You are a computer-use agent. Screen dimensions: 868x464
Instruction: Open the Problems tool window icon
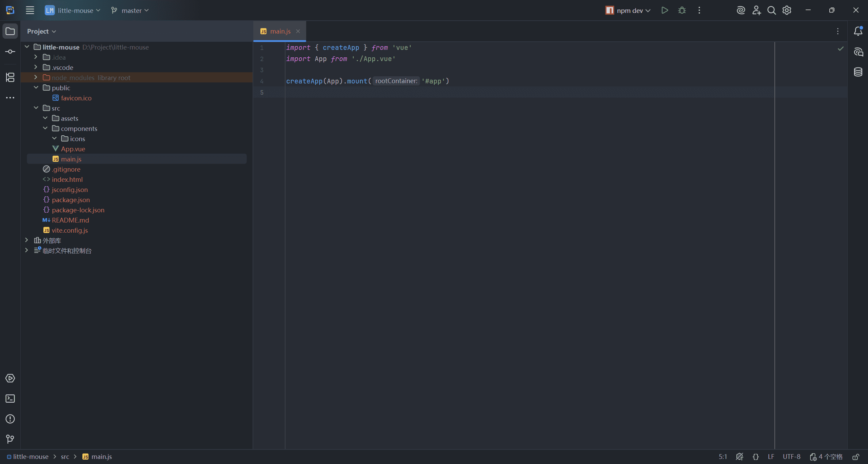click(x=10, y=419)
